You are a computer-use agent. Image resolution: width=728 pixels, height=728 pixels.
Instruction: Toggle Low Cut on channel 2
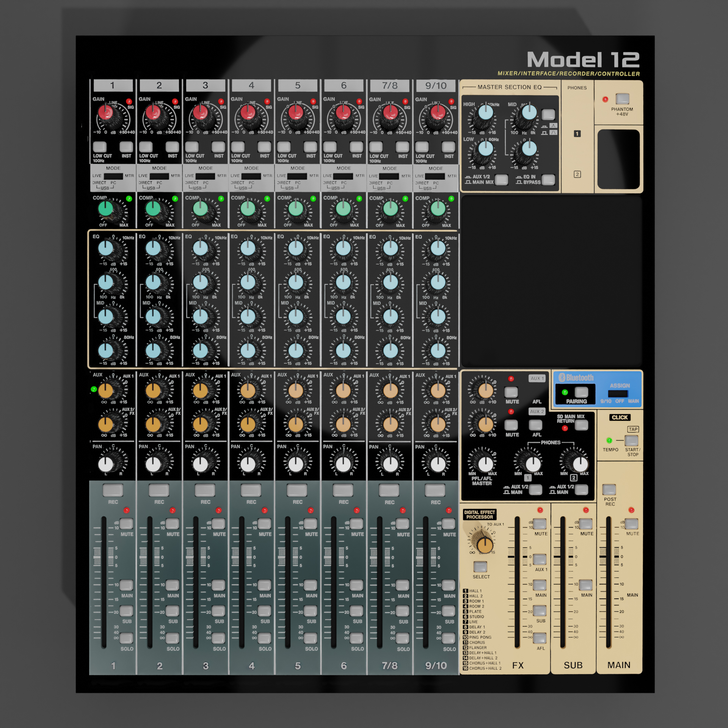(146, 147)
